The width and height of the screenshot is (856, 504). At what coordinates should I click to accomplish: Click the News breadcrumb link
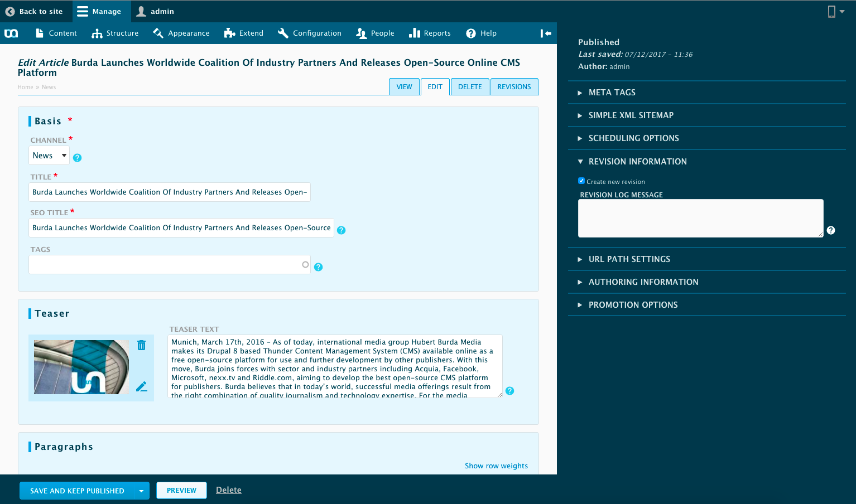(x=49, y=87)
